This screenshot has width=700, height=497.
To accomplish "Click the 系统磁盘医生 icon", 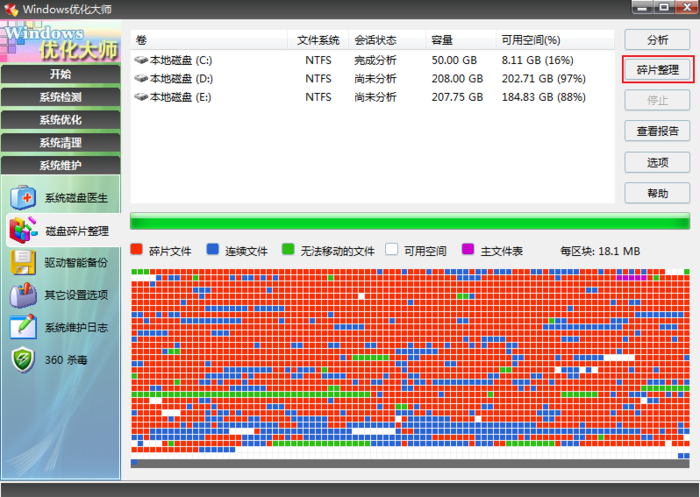I will pyautogui.click(x=23, y=197).
